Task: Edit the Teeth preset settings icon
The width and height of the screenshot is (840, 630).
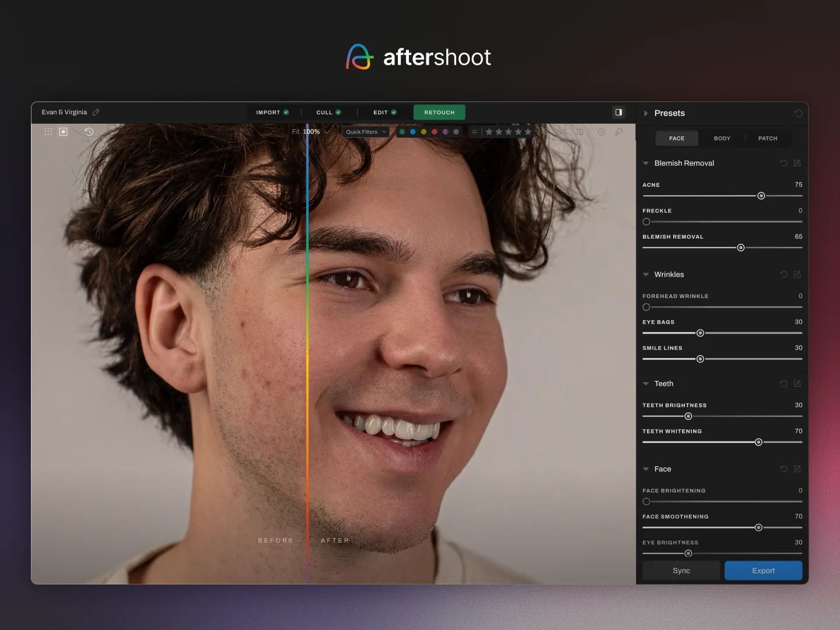Action: click(x=797, y=384)
